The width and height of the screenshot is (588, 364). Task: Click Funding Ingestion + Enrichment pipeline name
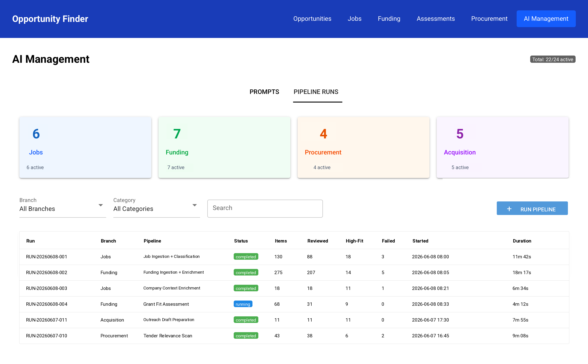pos(174,272)
